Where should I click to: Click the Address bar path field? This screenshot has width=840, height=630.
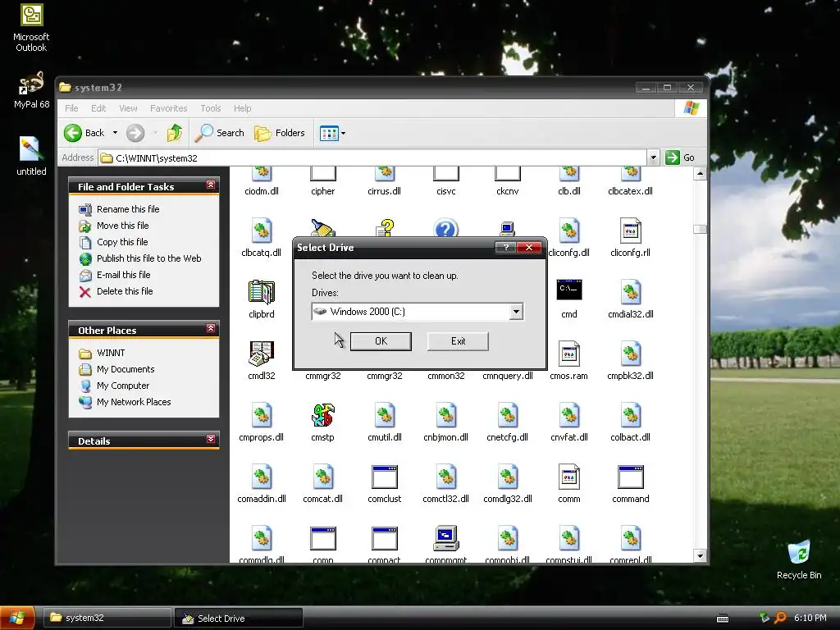pos(373,157)
